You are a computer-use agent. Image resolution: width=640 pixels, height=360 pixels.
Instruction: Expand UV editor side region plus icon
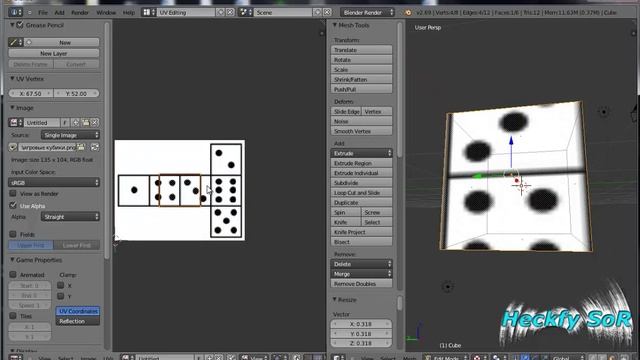coord(322,33)
